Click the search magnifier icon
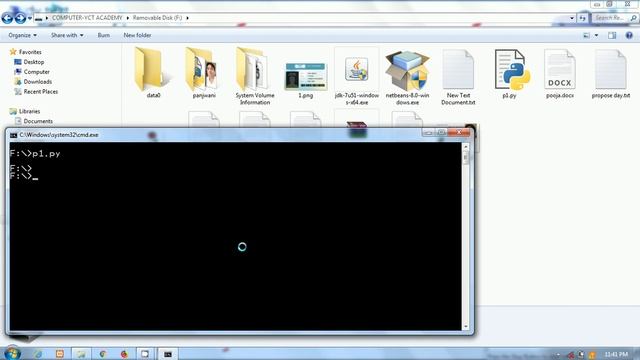The width and height of the screenshot is (640, 360). (x=633, y=18)
